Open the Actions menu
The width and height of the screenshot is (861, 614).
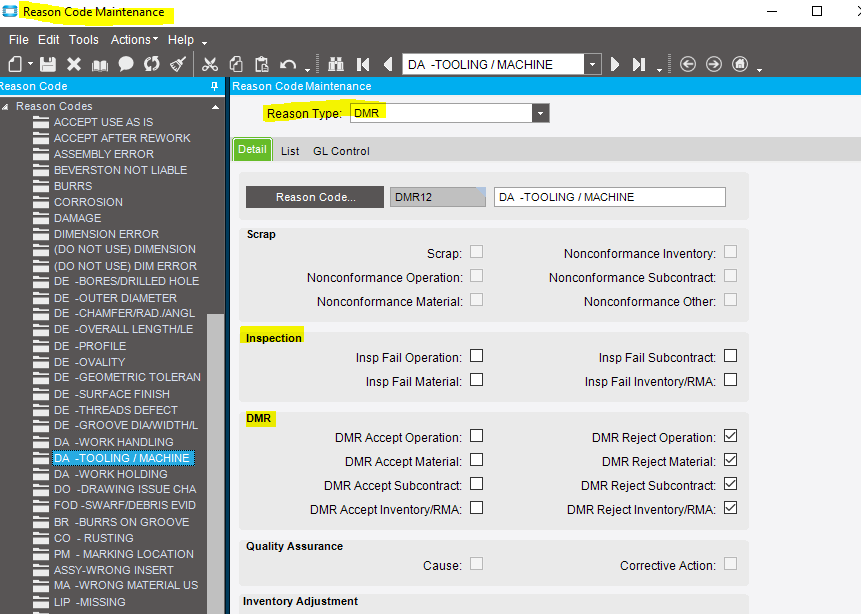coord(134,40)
